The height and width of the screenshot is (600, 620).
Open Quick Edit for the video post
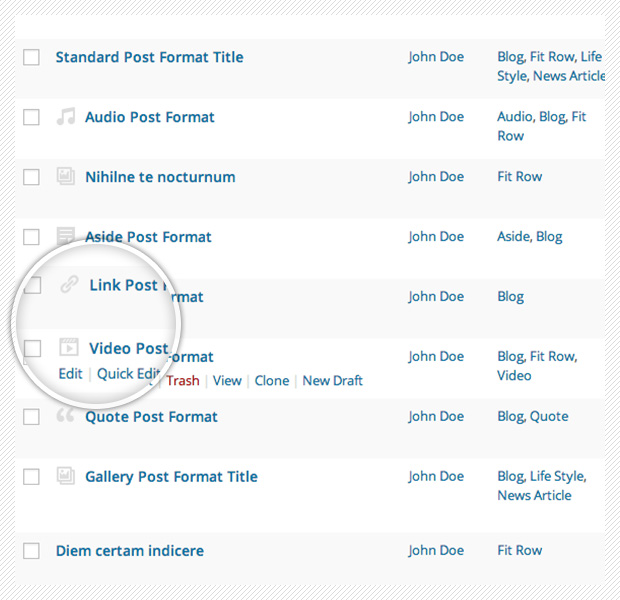click(129, 374)
